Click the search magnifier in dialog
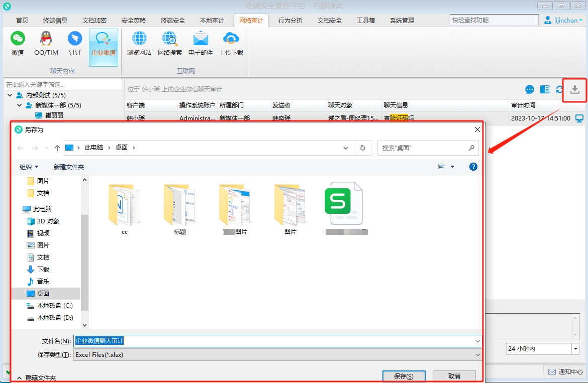This screenshot has height=383, width=588. pyautogui.click(x=471, y=148)
